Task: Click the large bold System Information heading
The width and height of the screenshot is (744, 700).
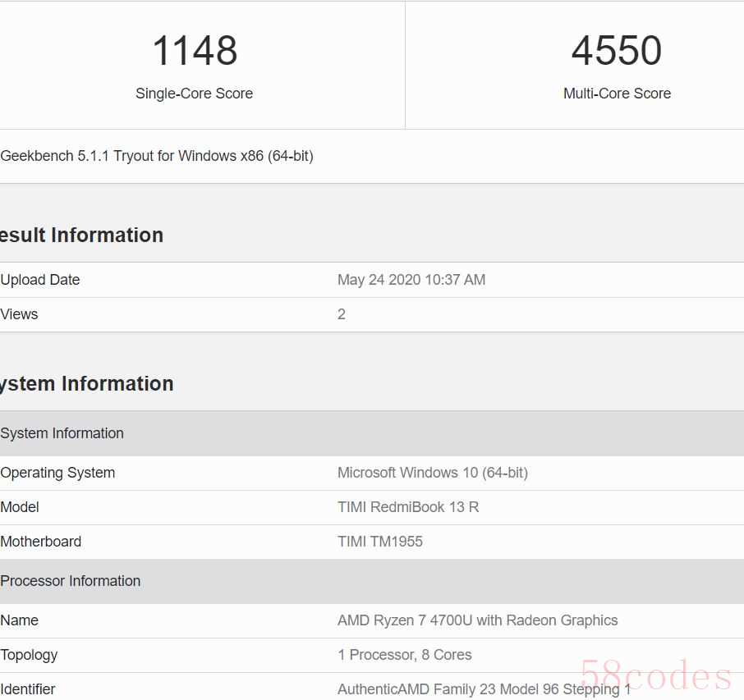Action: (87, 384)
